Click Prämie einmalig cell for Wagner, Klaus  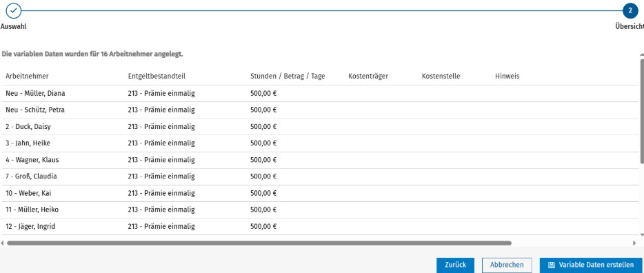point(161,160)
